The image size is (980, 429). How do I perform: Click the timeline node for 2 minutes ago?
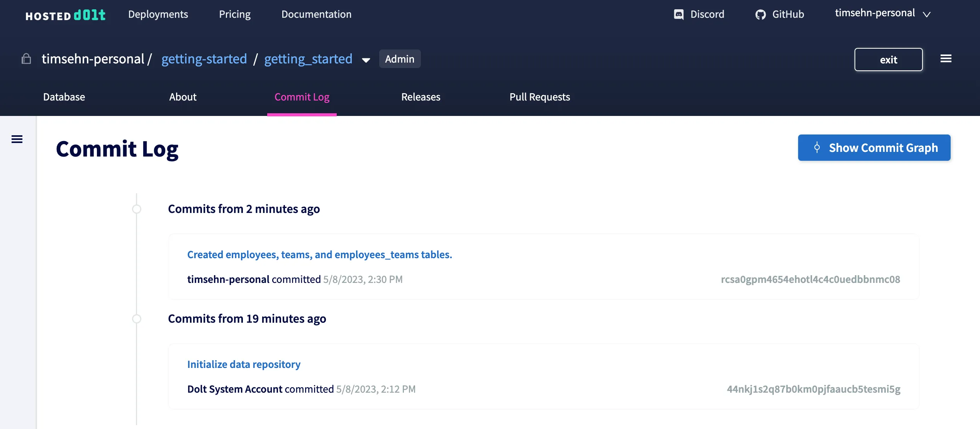pyautogui.click(x=137, y=209)
